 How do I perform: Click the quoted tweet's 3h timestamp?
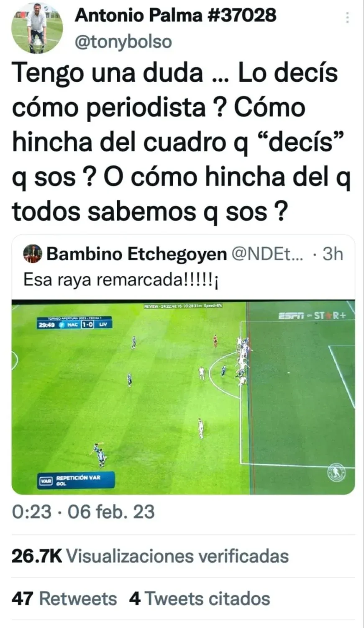333,254
